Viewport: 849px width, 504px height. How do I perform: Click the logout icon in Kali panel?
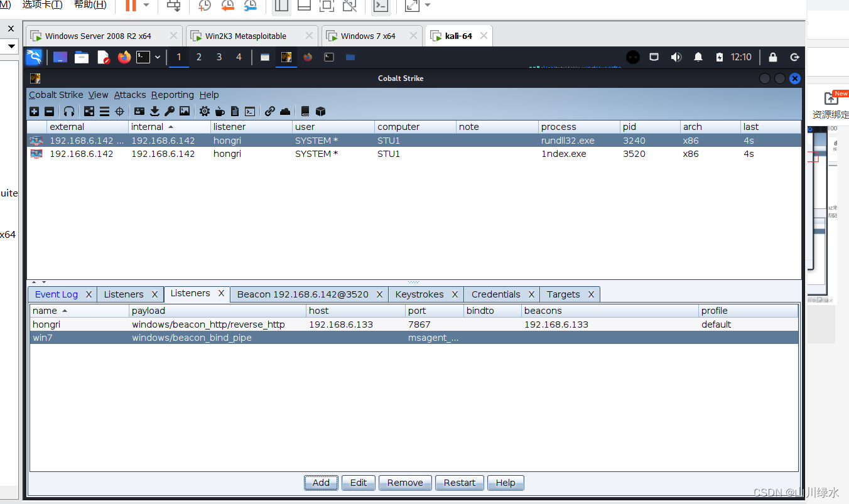pos(794,57)
